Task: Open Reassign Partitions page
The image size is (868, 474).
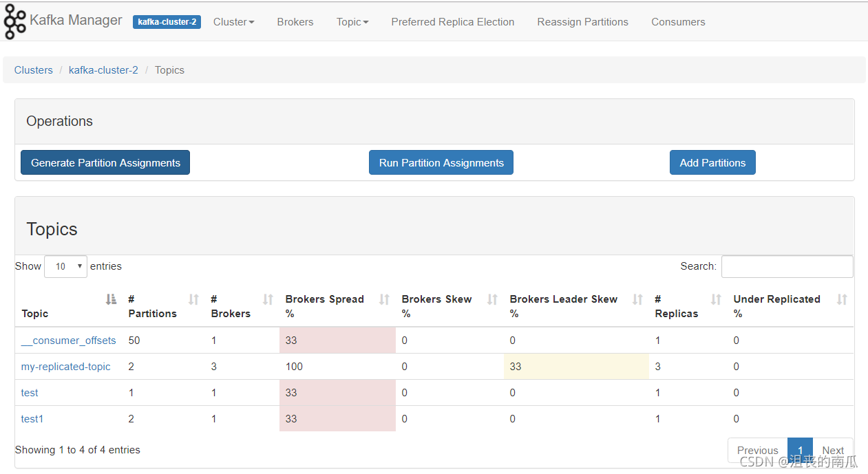Action: (x=583, y=22)
